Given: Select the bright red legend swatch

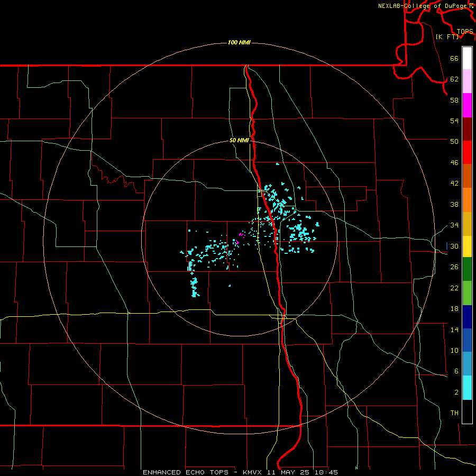Looking at the screenshot, I should click(467, 152).
